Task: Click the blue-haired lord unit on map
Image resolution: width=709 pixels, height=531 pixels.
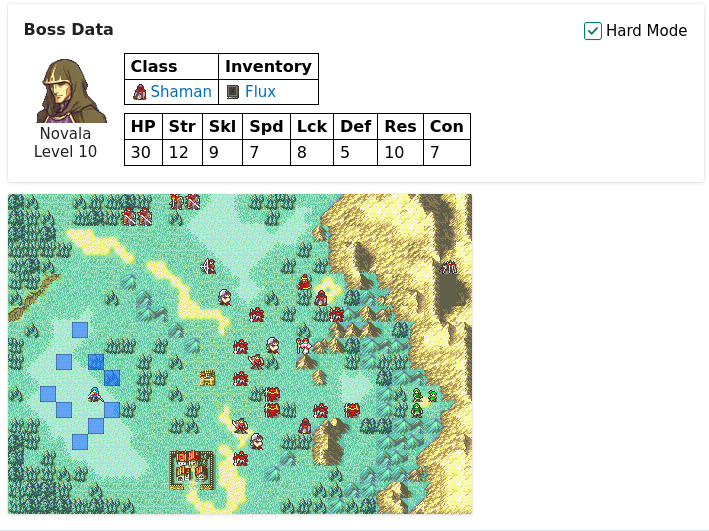Action: [95, 394]
